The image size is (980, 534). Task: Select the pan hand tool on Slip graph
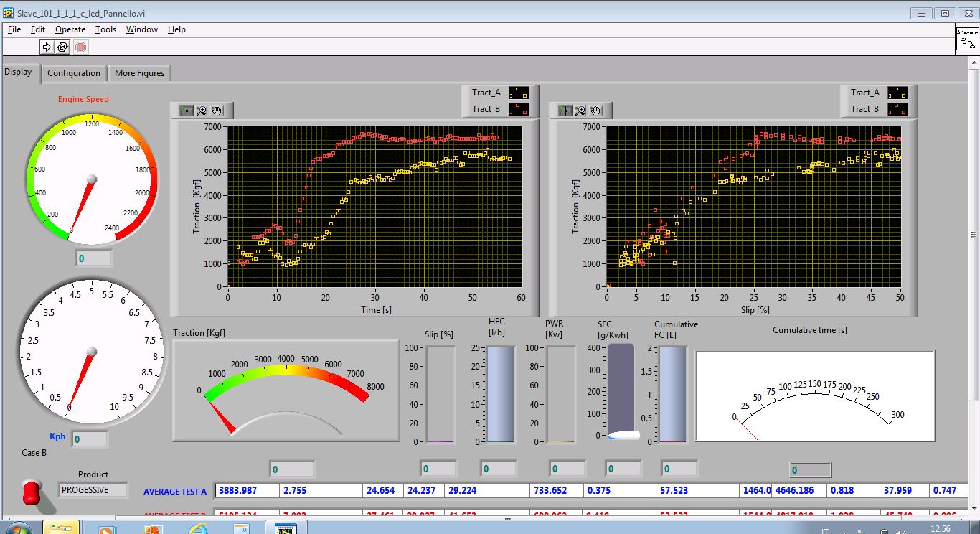[596, 111]
